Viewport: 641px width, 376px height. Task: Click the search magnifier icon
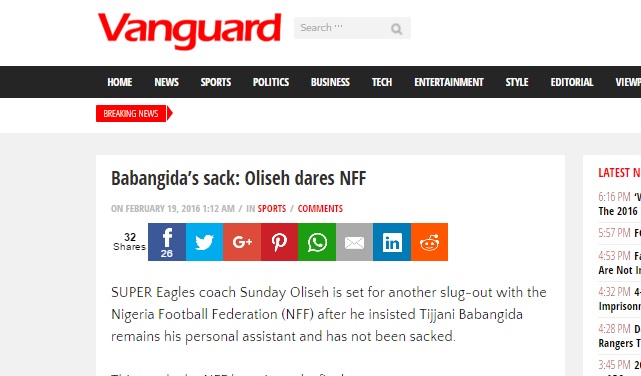pos(396,29)
